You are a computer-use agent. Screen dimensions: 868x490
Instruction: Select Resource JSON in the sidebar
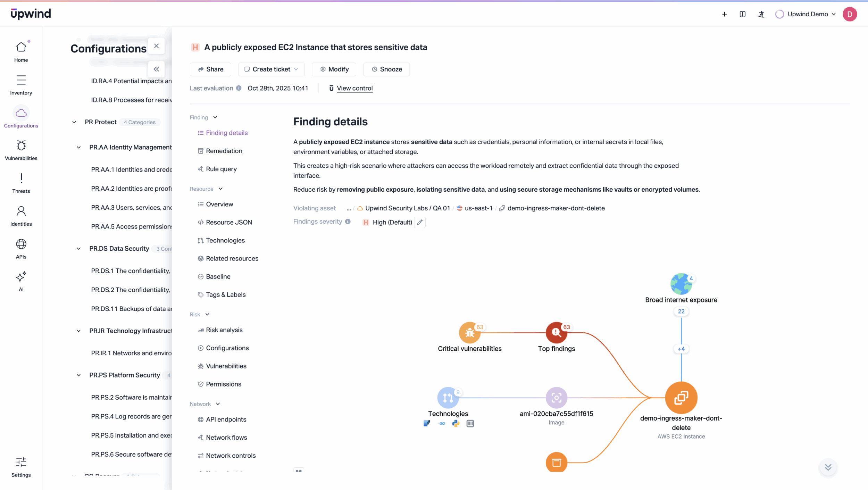229,222
